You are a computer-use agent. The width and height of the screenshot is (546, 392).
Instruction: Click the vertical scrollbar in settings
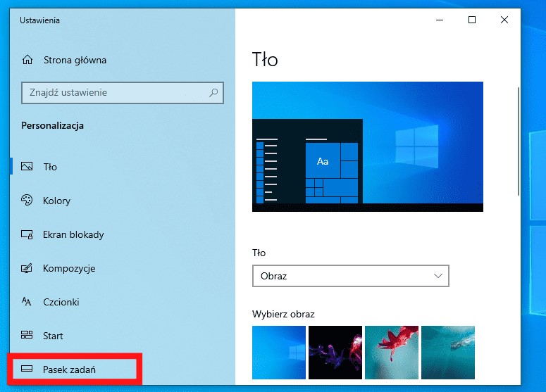[x=519, y=141]
